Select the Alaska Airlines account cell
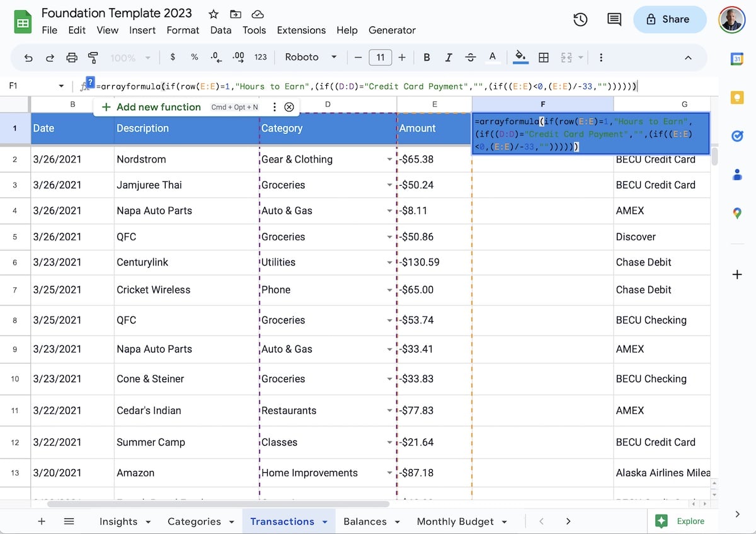The width and height of the screenshot is (756, 534). 663,473
